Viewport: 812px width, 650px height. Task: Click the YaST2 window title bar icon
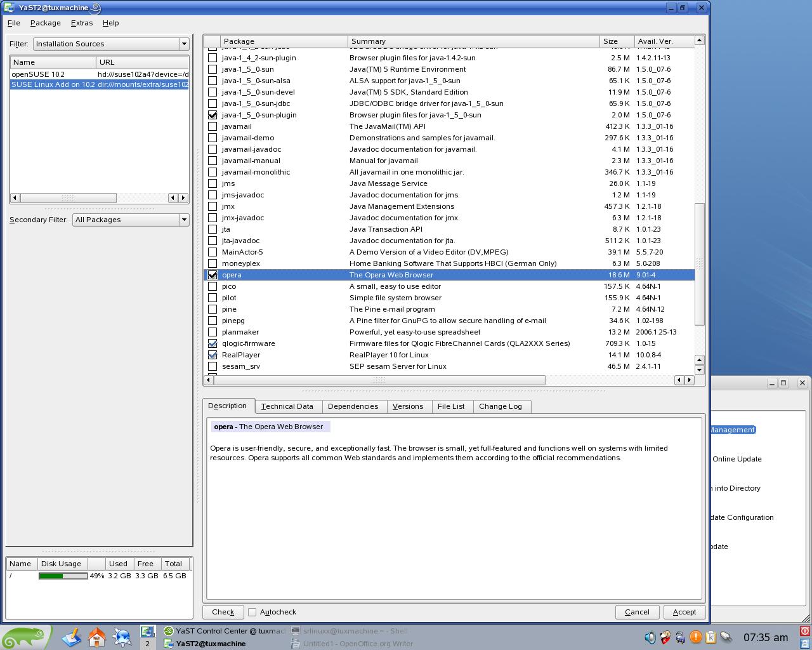[10, 8]
